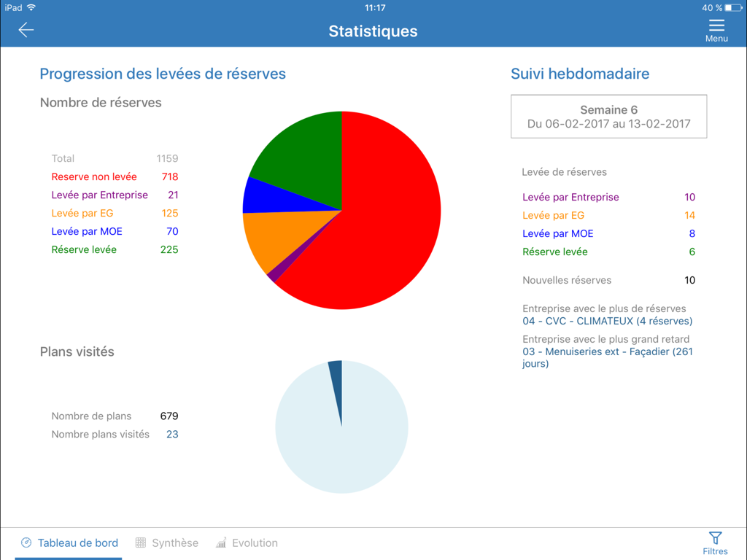This screenshot has width=747, height=560.
Task: Tap the Synthèse grid icon
Action: [139, 542]
